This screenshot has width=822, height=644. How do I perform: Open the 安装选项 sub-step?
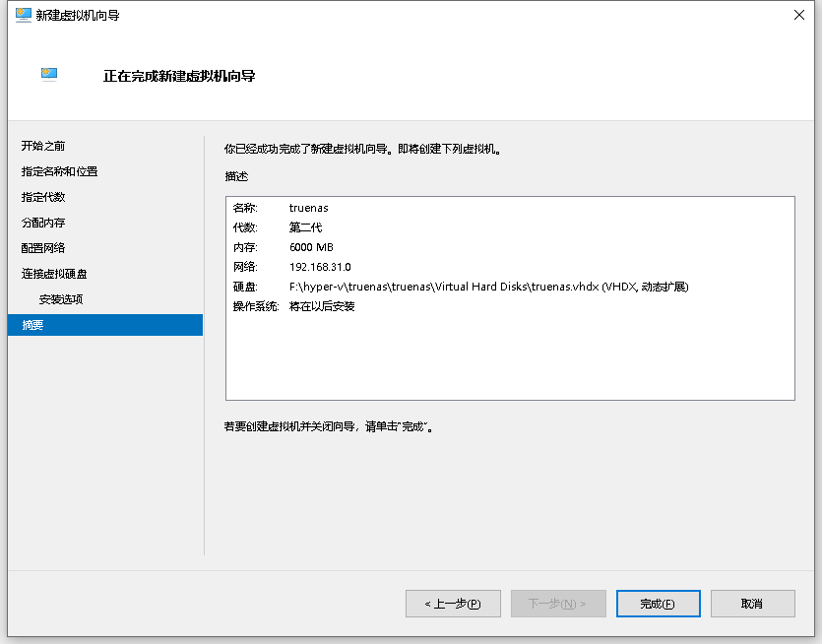(61, 299)
